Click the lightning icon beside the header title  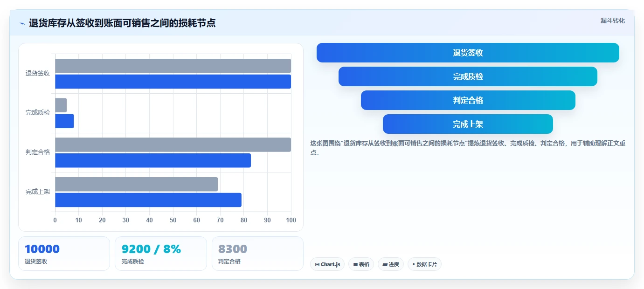coord(22,23)
